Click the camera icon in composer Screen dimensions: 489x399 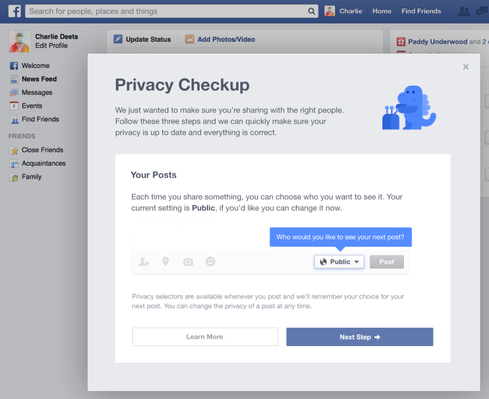click(188, 262)
